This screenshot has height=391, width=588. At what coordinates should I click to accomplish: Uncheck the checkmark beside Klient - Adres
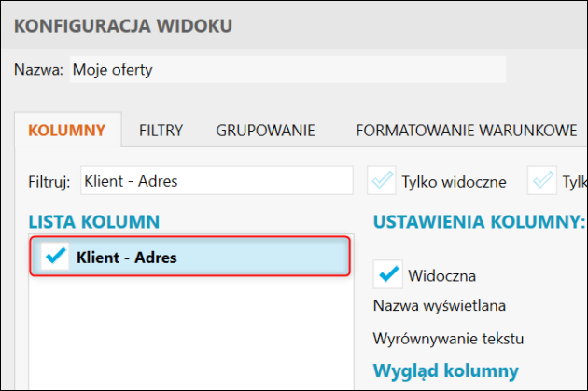pos(56,257)
